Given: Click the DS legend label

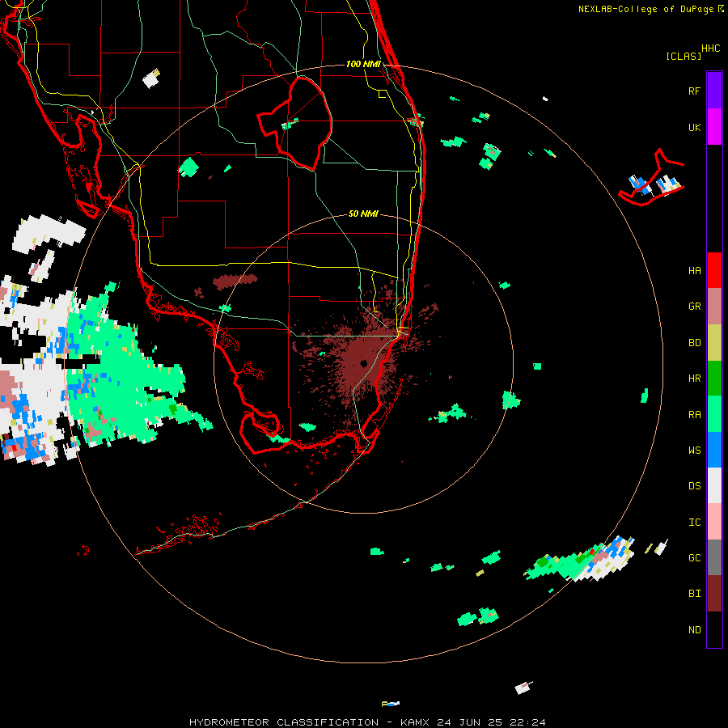Looking at the screenshot, I should (x=694, y=486).
